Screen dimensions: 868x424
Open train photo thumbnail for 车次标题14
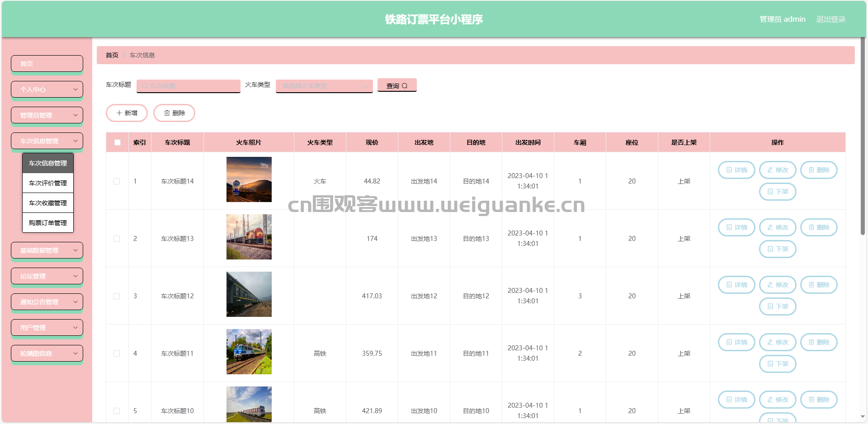tap(249, 179)
